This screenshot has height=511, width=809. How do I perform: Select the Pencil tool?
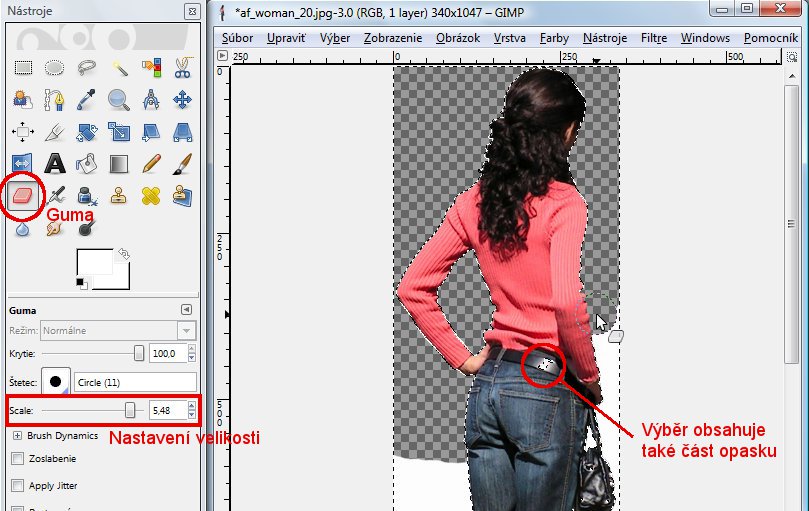coord(151,164)
